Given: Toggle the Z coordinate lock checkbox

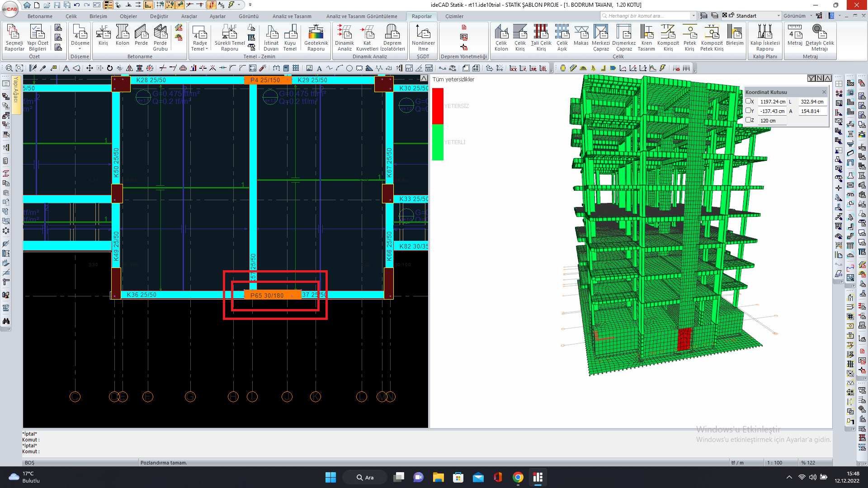Looking at the screenshot, I should [x=748, y=120].
